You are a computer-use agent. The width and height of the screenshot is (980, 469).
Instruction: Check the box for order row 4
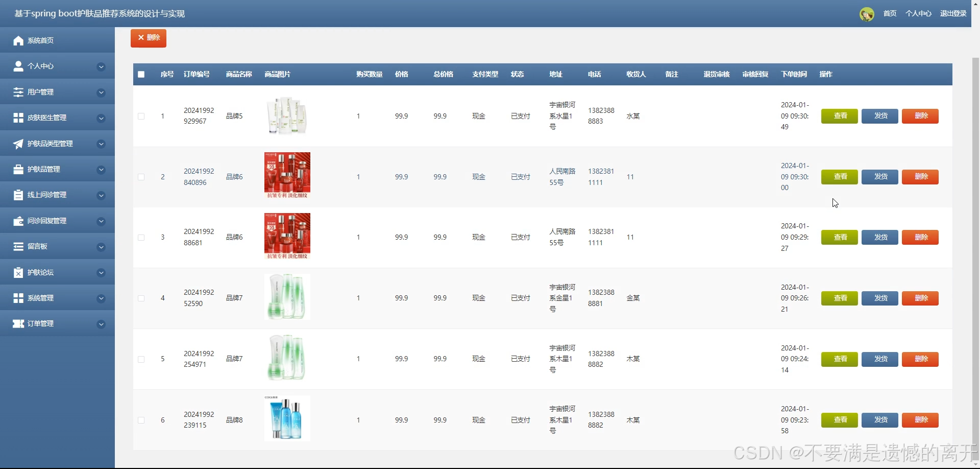[141, 298]
